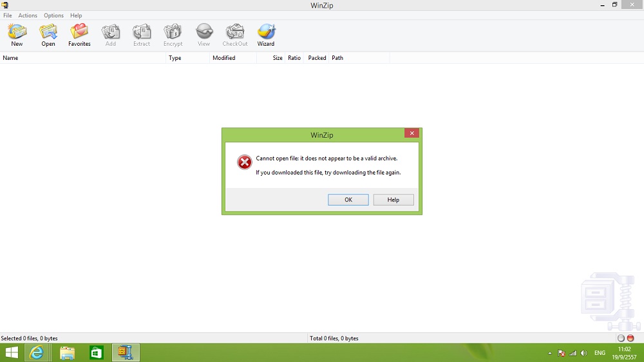Click the View toolbar icon

tap(204, 35)
